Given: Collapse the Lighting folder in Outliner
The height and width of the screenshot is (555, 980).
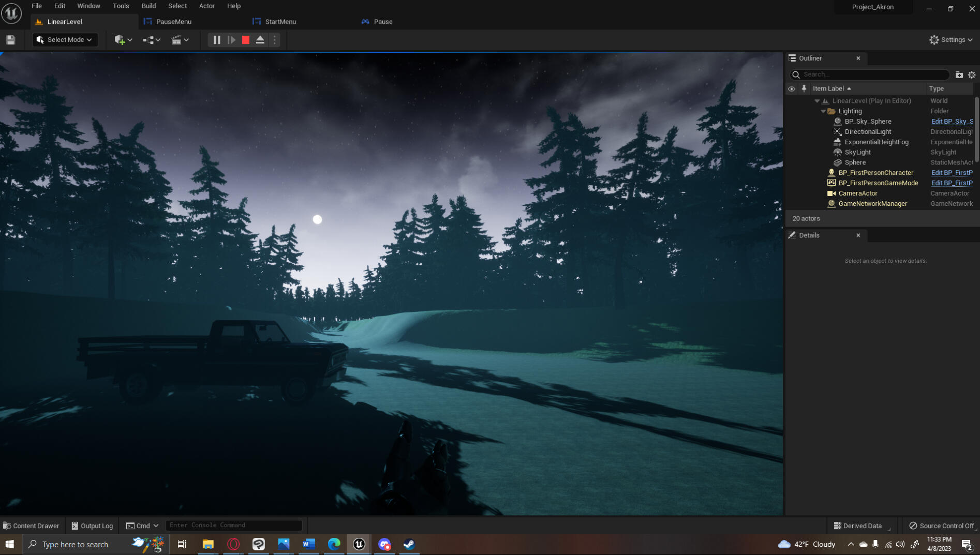Looking at the screenshot, I should [823, 111].
